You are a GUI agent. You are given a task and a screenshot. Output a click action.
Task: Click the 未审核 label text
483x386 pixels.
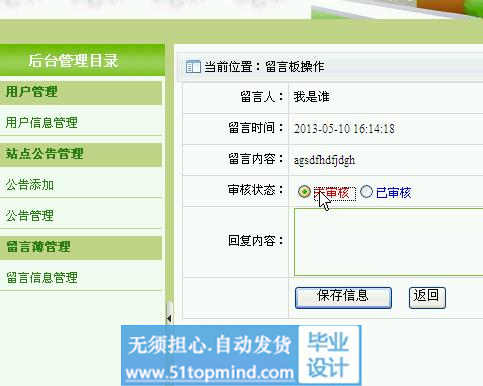[332, 193]
